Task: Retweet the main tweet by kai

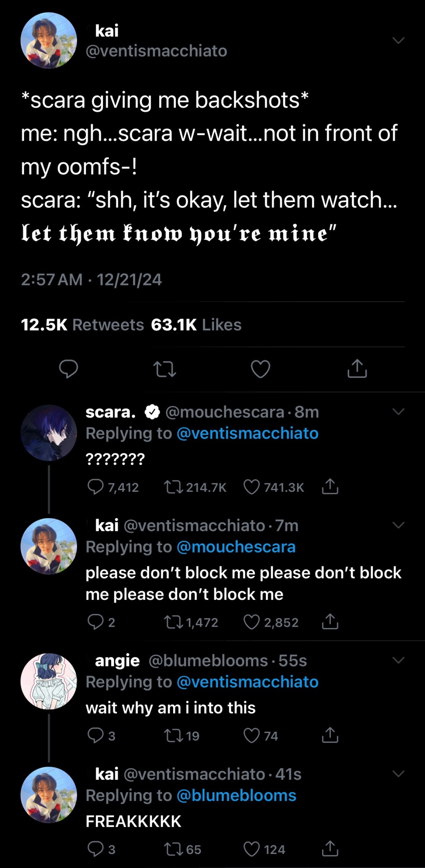Action: 165,369
